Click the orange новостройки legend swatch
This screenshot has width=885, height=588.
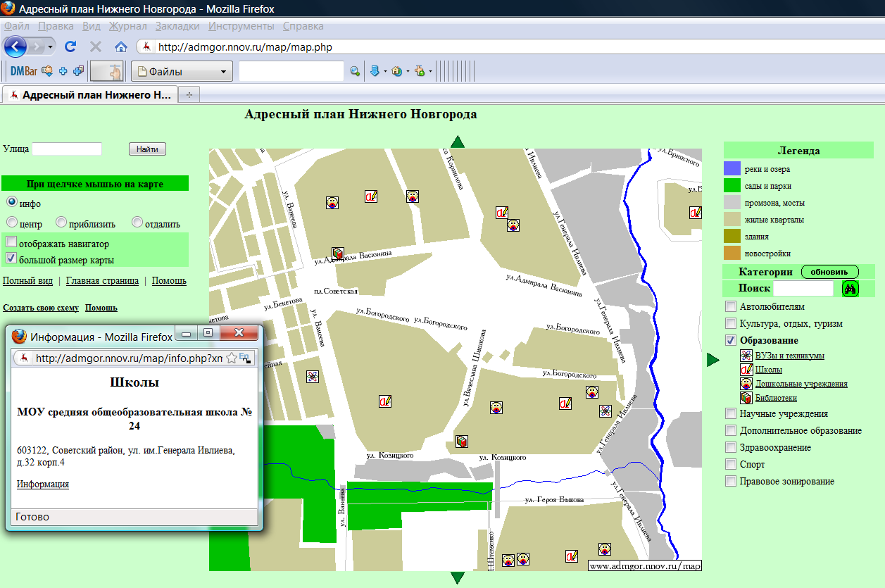[732, 254]
